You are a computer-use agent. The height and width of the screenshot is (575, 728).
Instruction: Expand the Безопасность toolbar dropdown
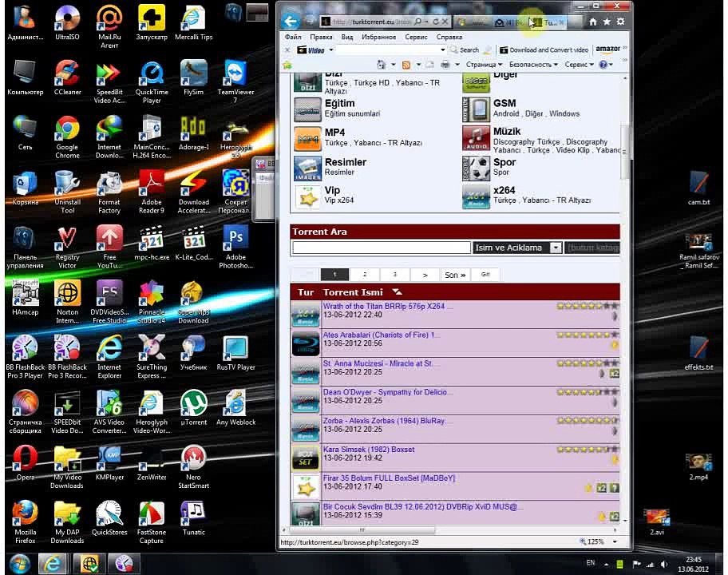533,65
